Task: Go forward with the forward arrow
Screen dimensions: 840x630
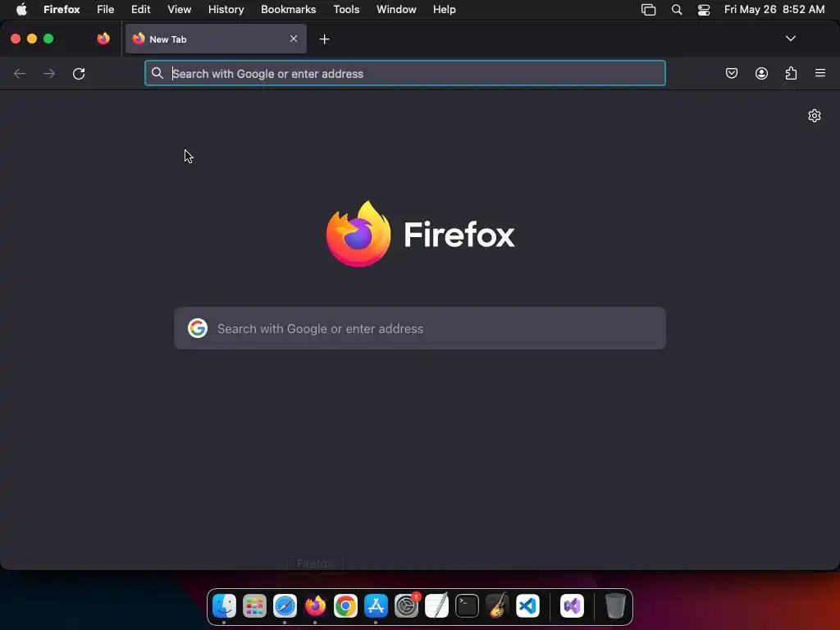Action: (x=49, y=73)
